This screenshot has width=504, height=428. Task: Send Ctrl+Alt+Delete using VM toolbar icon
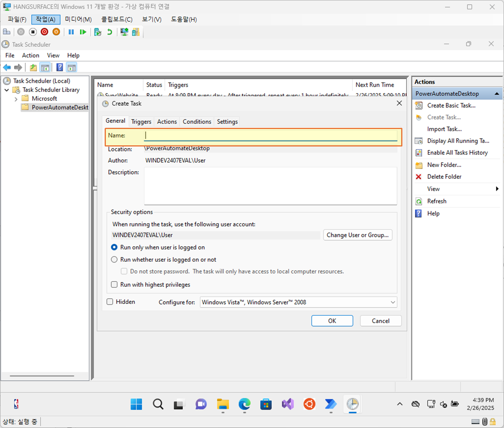[x=6, y=32]
